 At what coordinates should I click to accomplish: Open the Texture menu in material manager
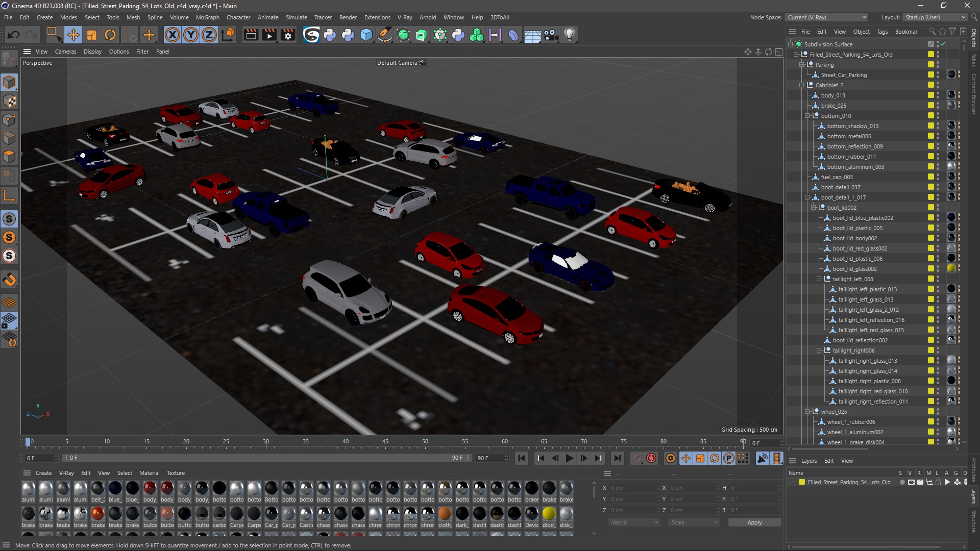(x=176, y=473)
